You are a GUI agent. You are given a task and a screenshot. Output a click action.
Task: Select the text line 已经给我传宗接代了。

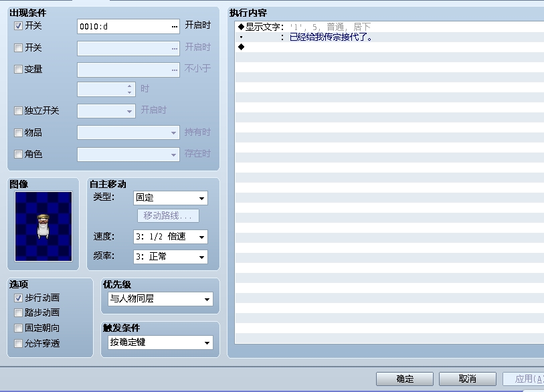point(389,37)
